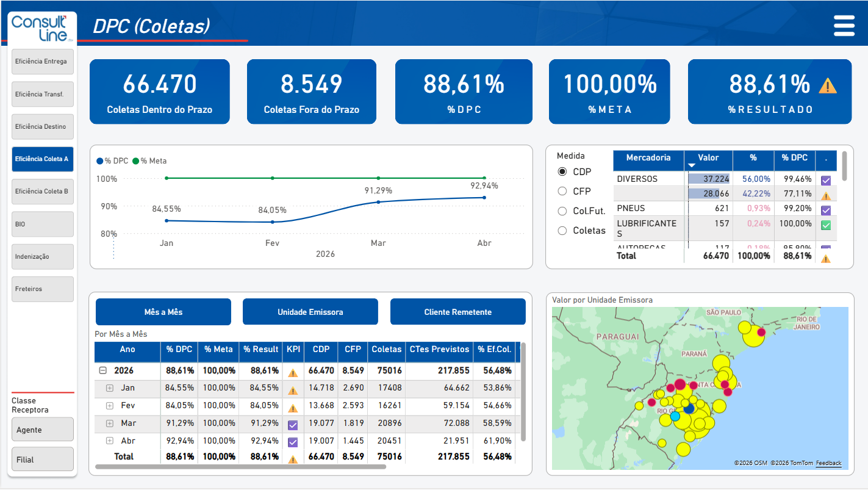Click the monthly table horizontal scrollbar
The image size is (868, 490).
[x=241, y=467]
